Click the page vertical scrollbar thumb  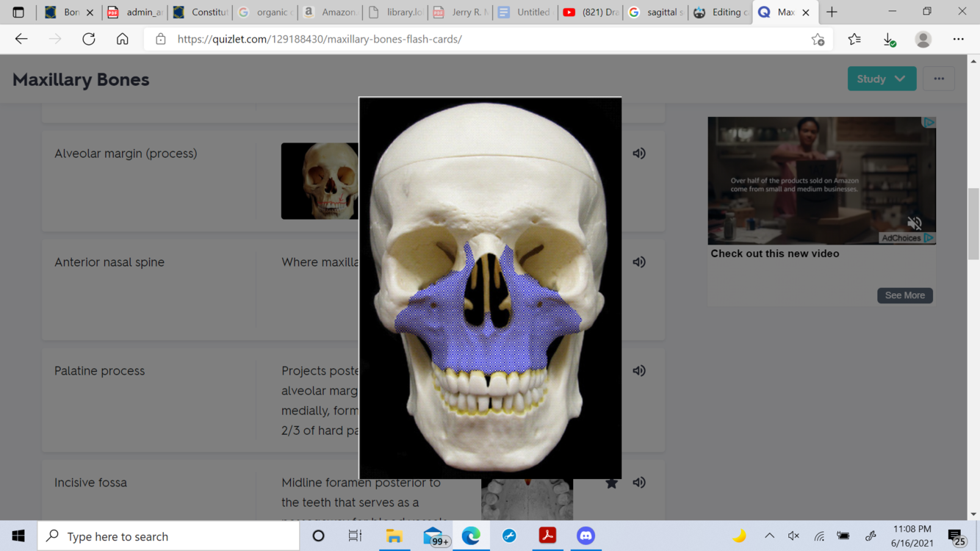(973, 224)
